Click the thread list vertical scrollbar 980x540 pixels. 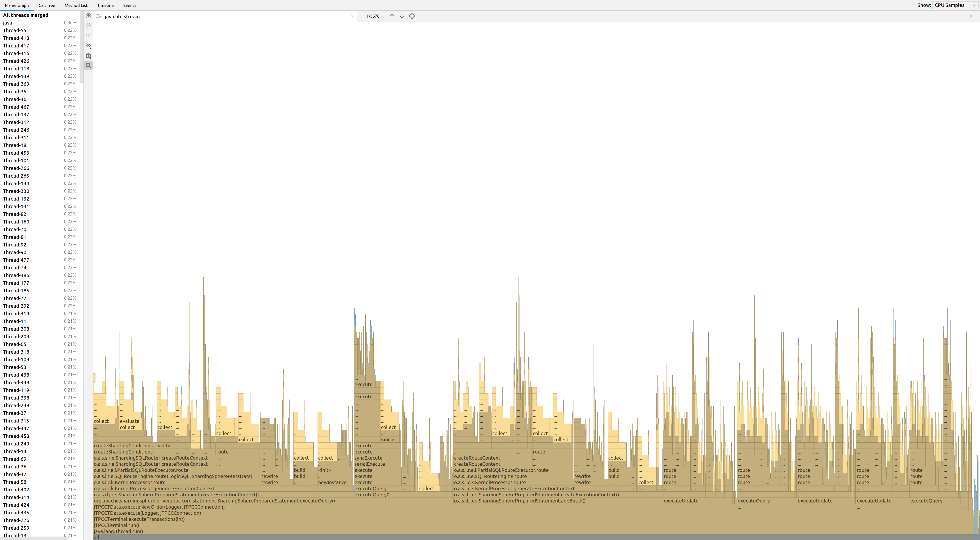click(x=81, y=46)
